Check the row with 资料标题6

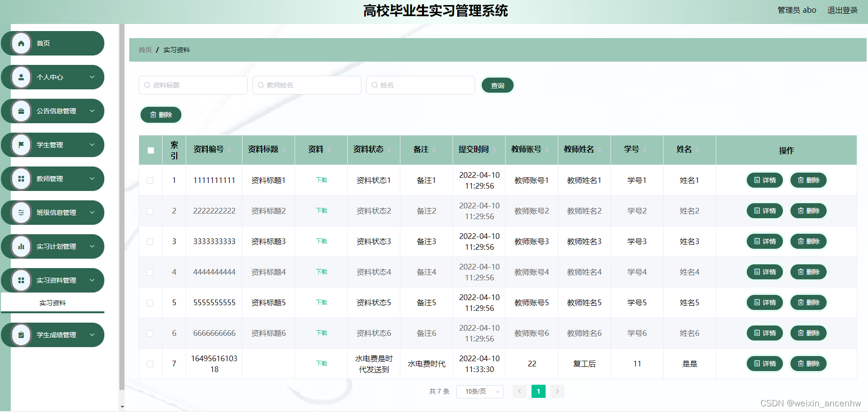click(x=150, y=333)
